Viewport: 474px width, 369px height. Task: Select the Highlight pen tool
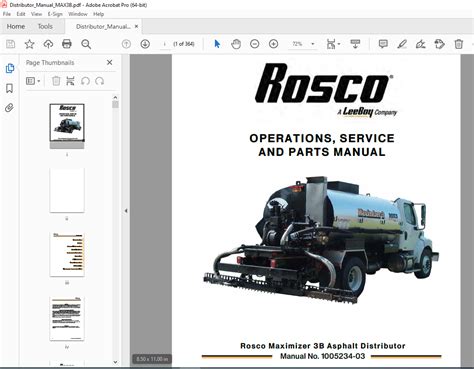(402, 44)
